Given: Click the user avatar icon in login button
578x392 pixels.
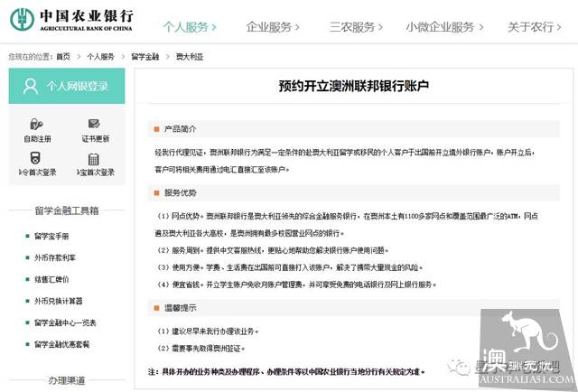Looking at the screenshot, I should (31, 86).
